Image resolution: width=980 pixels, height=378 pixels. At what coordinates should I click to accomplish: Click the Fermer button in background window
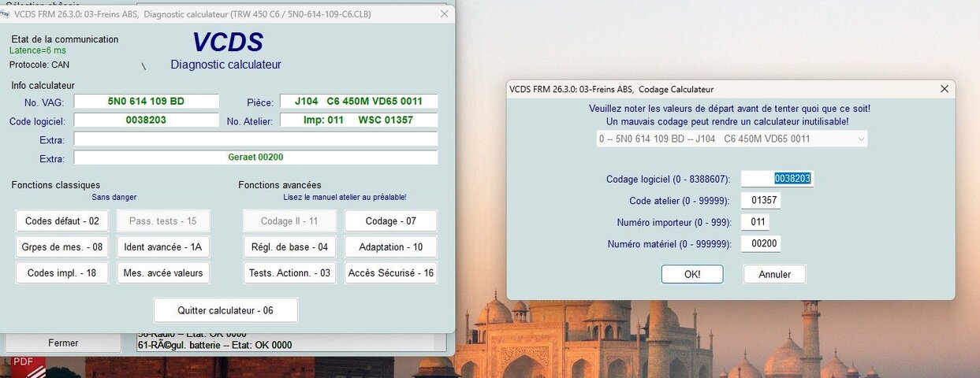(x=63, y=343)
